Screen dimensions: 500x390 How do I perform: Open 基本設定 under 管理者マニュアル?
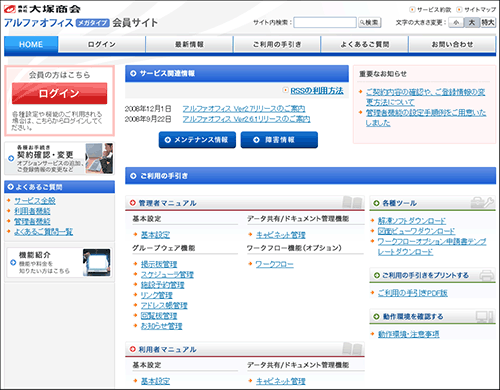pos(155,235)
